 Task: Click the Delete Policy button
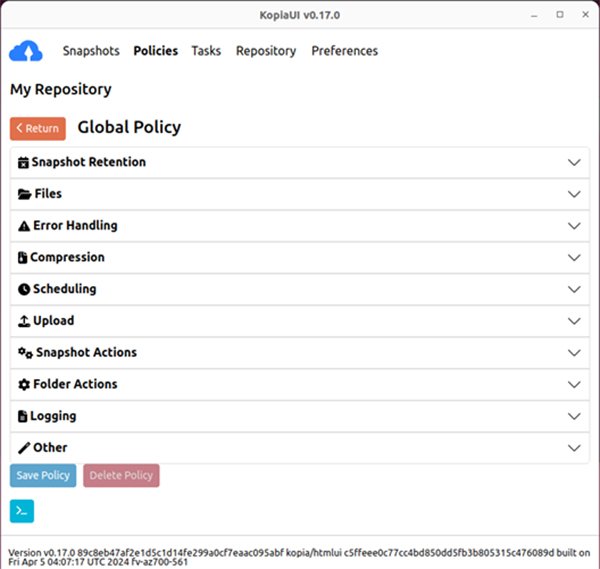pyautogui.click(x=121, y=476)
